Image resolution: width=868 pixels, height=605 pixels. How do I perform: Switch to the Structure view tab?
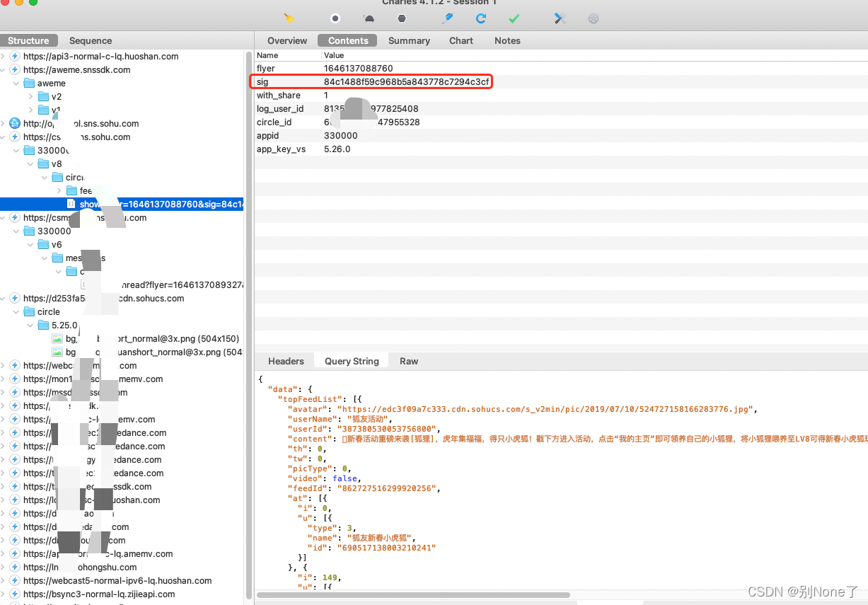[x=28, y=40]
